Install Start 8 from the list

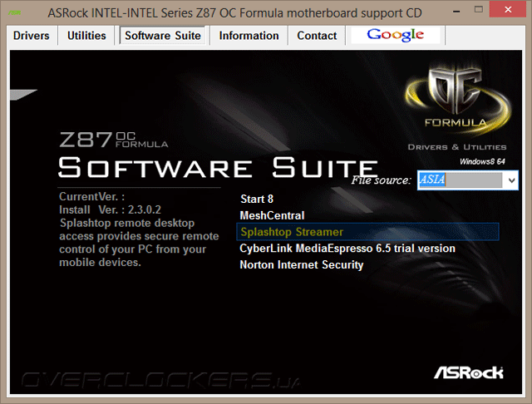(257, 200)
